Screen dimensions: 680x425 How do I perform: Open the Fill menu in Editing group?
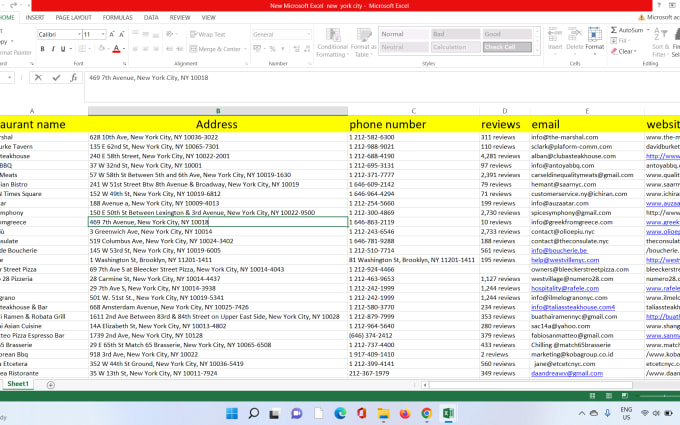(x=620, y=41)
